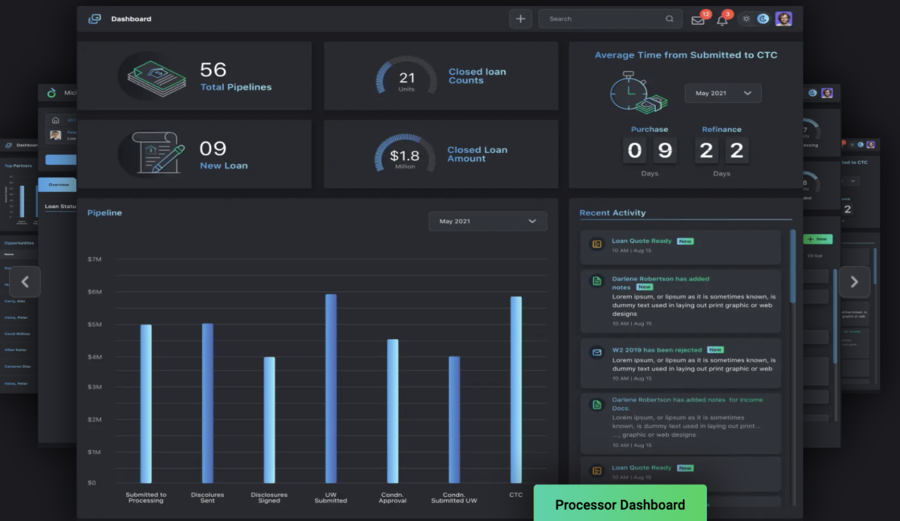Switch to light mode sun toggle
Screen dimensions: 900x521
(746, 19)
